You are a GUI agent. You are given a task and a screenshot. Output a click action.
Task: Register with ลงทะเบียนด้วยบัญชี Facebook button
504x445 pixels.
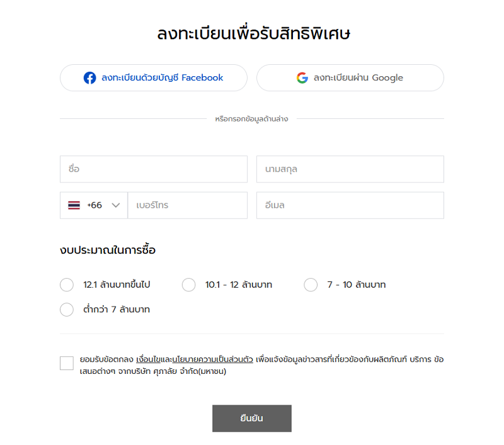point(154,77)
